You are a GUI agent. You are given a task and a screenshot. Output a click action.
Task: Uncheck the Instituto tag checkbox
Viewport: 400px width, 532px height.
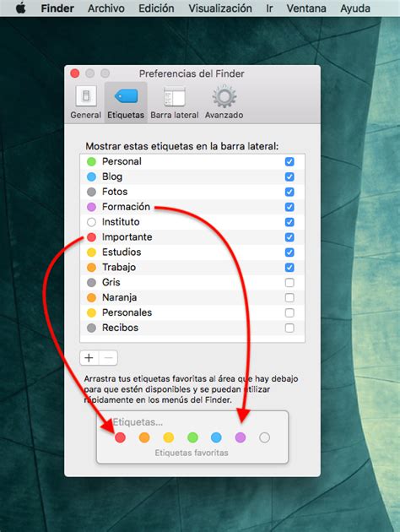coord(289,222)
